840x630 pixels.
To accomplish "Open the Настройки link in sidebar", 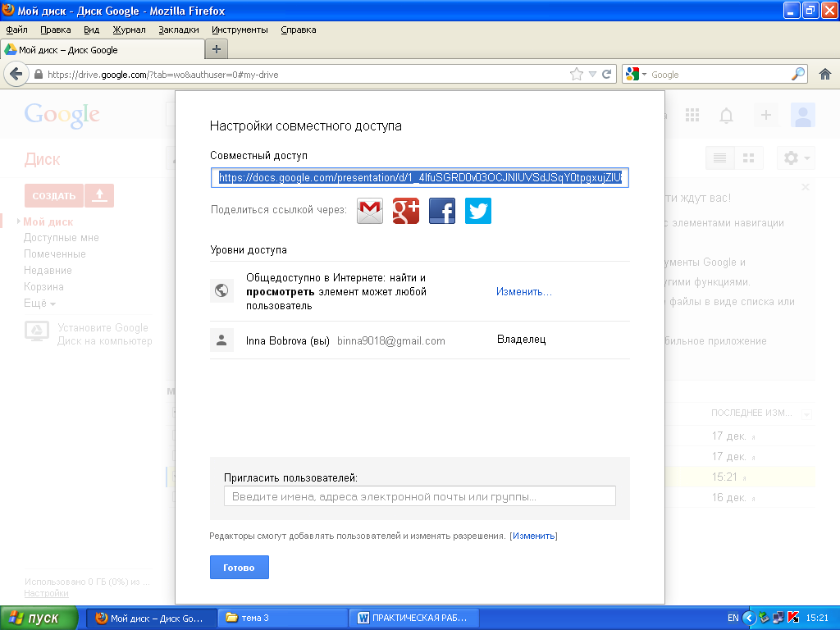I will click(46, 593).
